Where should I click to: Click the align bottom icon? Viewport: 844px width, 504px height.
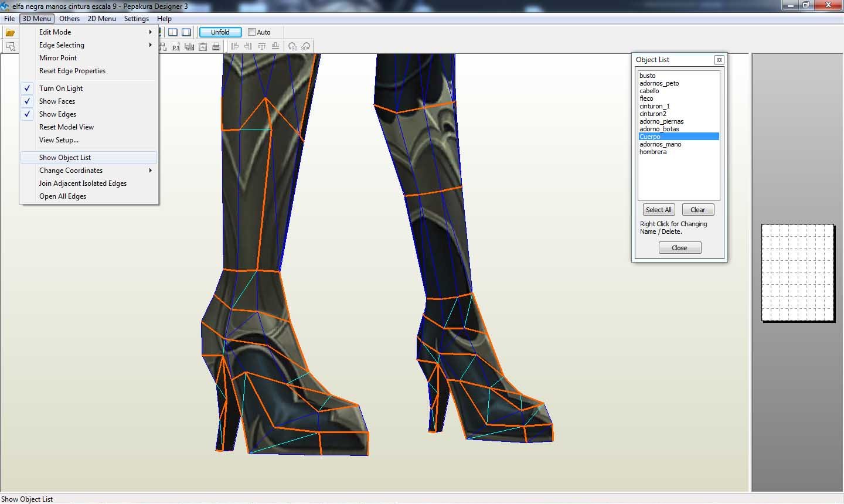coord(275,46)
